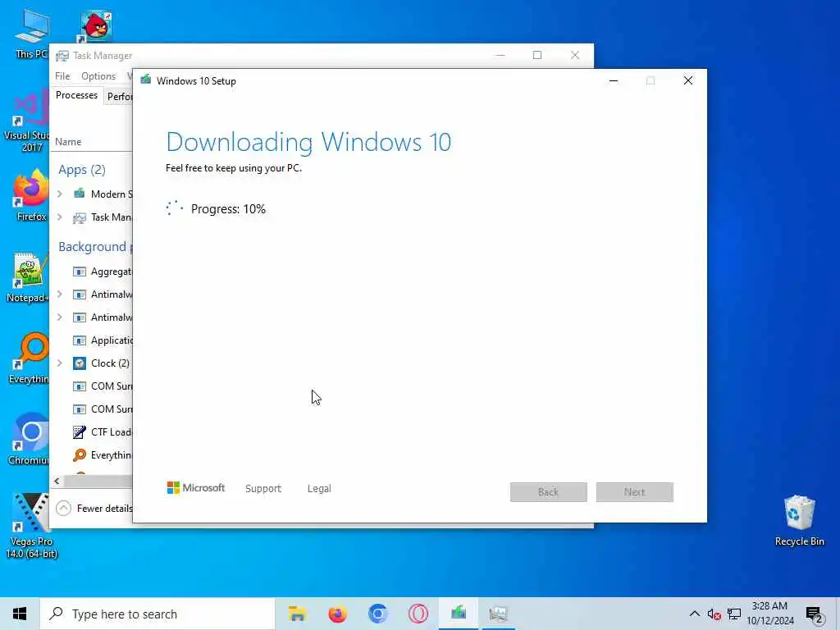Select the Clock (2) process
The width and height of the screenshot is (840, 630).
[x=92, y=363]
